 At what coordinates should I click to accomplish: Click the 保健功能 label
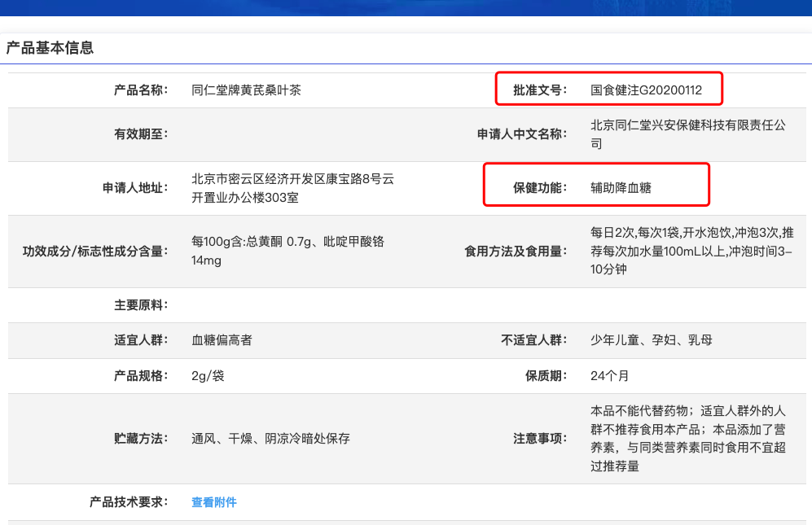(540, 187)
